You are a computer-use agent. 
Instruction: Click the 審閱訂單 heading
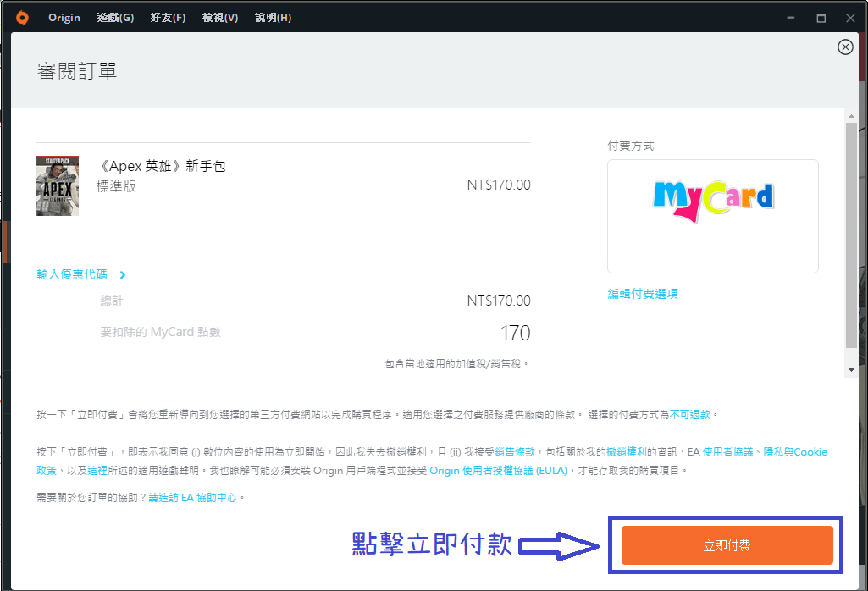(77, 71)
